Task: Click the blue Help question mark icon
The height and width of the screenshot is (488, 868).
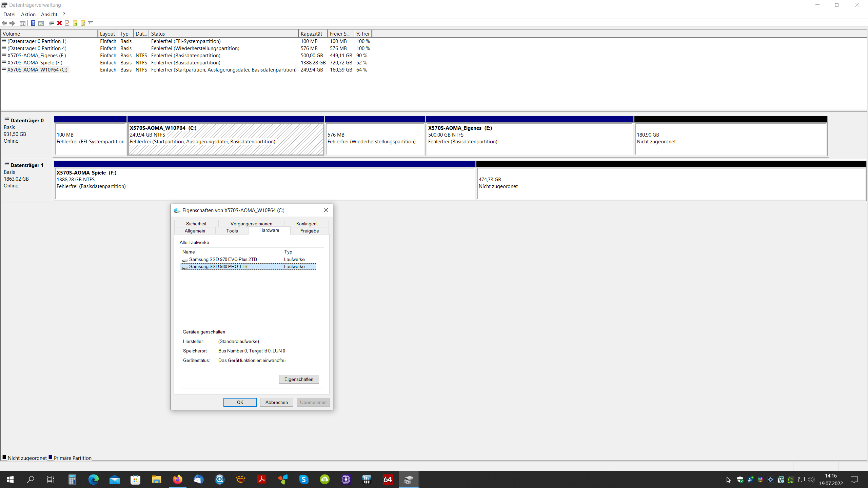Action: 33,23
